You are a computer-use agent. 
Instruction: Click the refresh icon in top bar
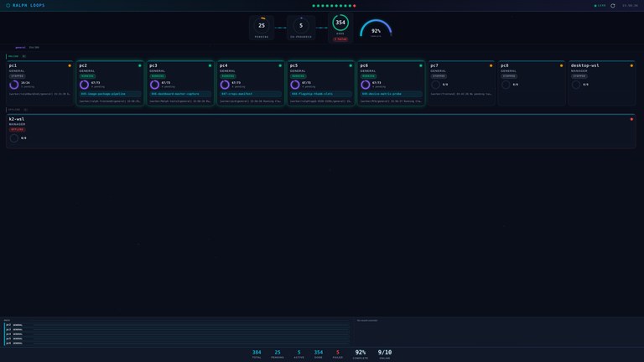(613, 6)
